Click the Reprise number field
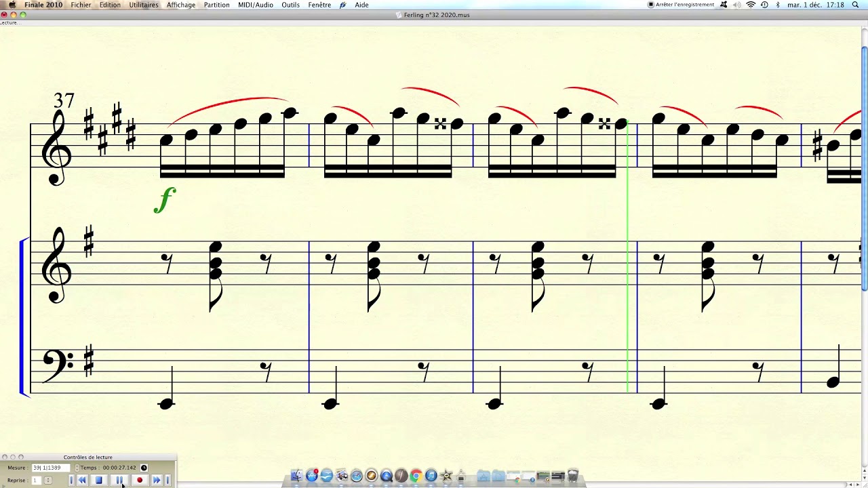 [37, 481]
